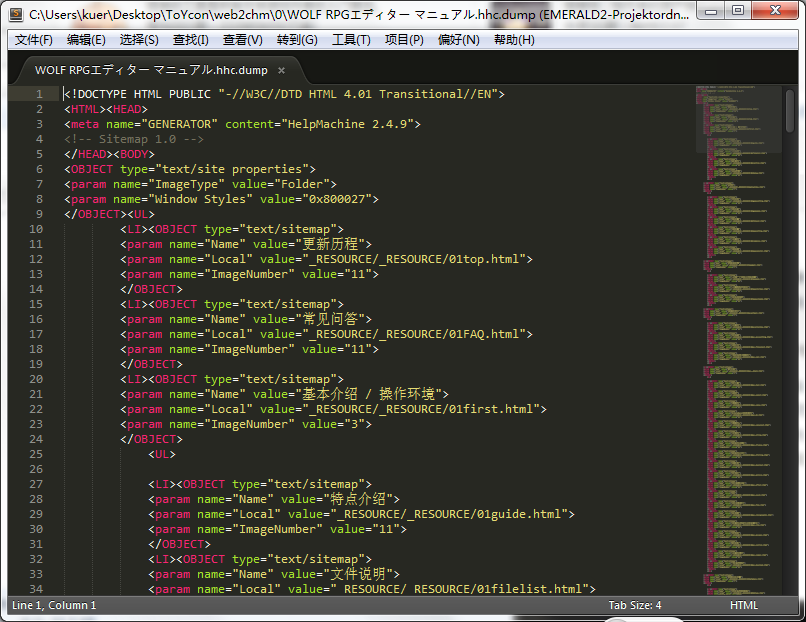The width and height of the screenshot is (806, 622).
Task: Open the 选择(S) menu
Action: pyautogui.click(x=139, y=40)
